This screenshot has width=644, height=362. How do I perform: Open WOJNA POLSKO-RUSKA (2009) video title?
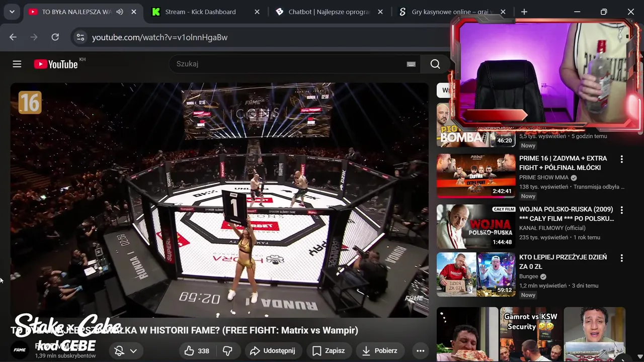coord(567,214)
